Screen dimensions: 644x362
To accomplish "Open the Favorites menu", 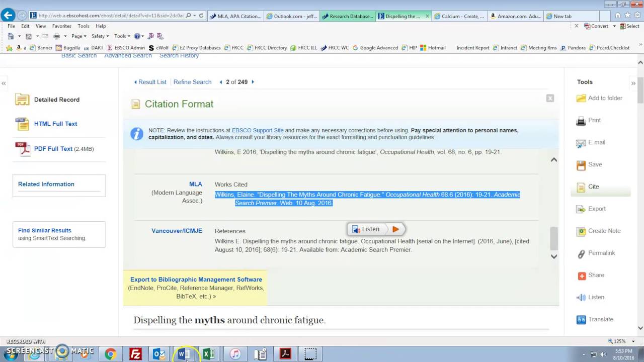I will point(62,26).
